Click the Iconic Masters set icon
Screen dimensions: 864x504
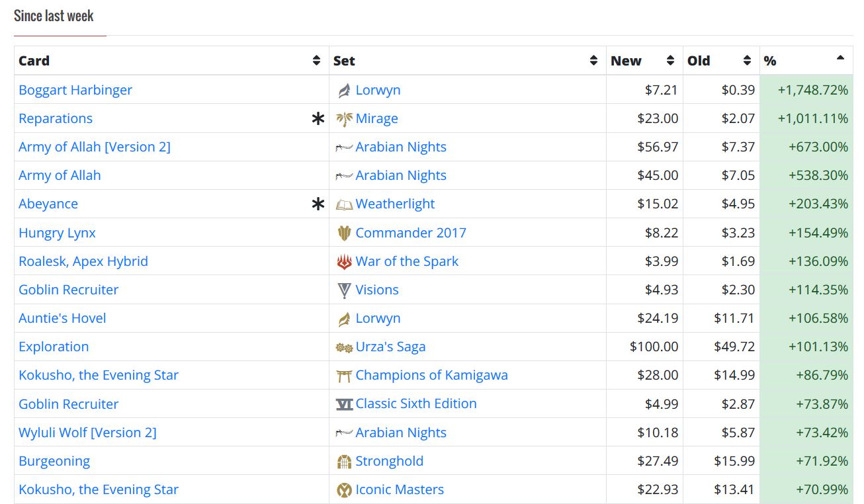point(344,490)
